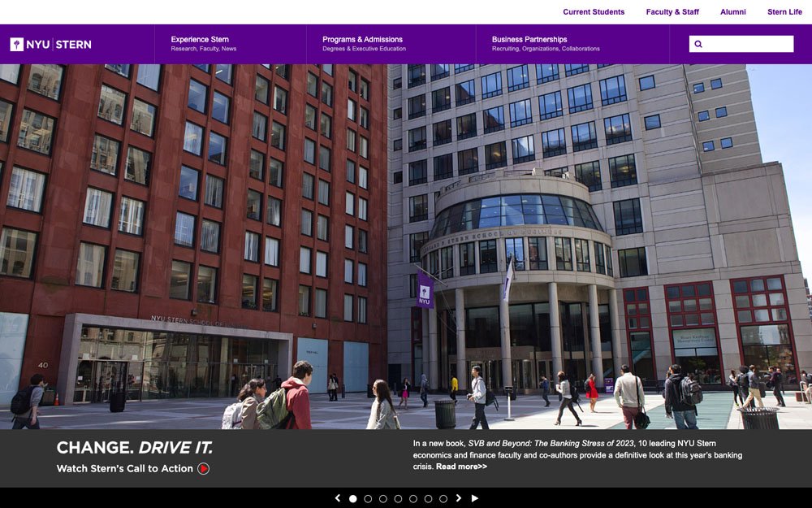Open the Programs & Admissions menu
This screenshot has height=508, width=812.
pos(364,44)
